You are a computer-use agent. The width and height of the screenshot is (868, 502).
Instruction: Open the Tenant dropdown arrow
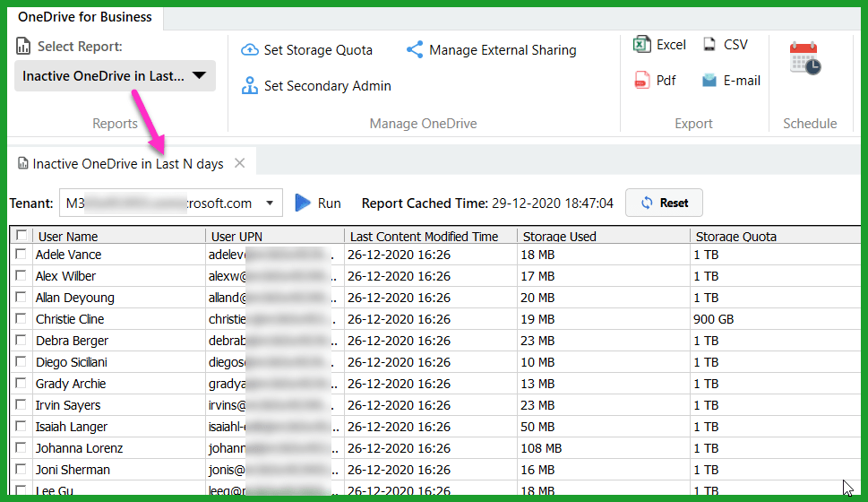pyautogui.click(x=270, y=203)
